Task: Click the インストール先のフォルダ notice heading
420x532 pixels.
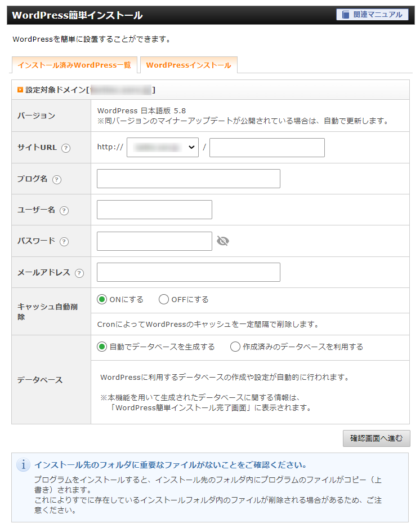Action: coord(171,465)
